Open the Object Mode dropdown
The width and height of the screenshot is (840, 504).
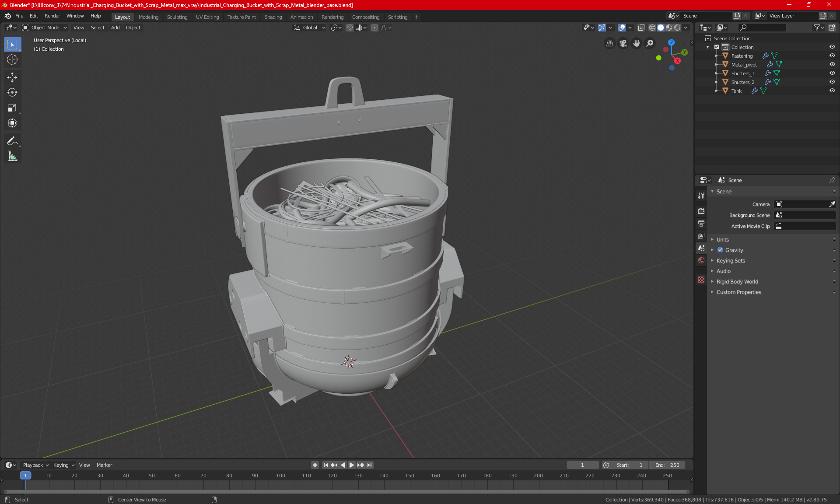tap(45, 28)
